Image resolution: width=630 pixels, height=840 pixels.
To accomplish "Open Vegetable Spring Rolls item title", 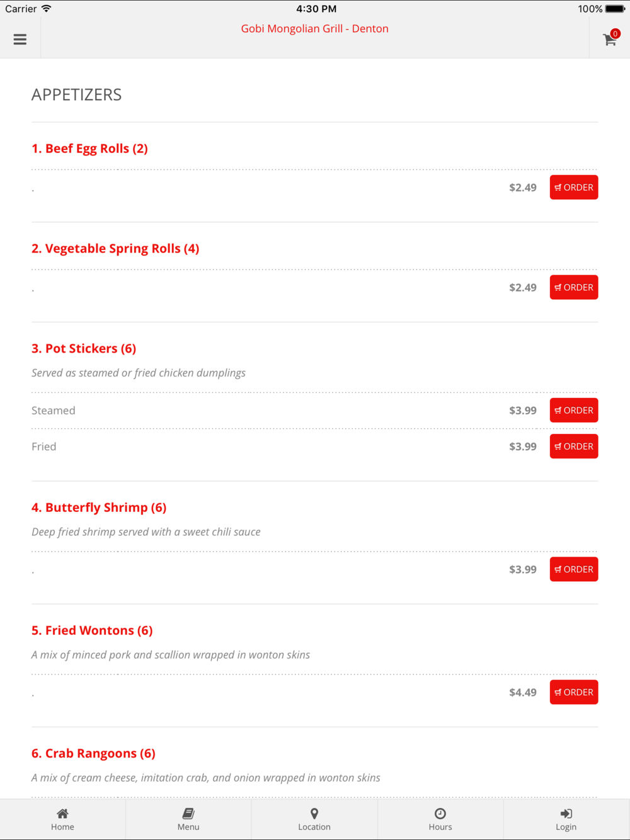I will [115, 249].
